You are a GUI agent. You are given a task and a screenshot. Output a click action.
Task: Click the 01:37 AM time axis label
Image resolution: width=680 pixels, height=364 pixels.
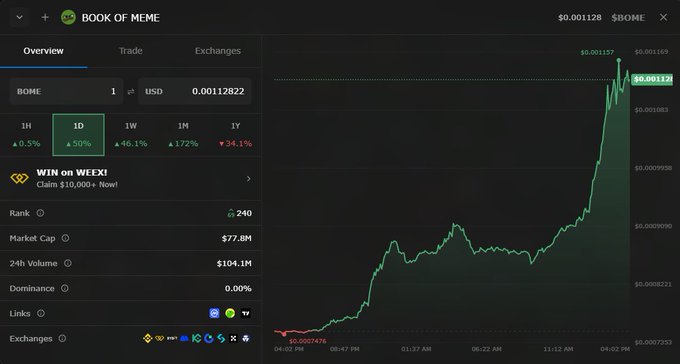click(416, 349)
